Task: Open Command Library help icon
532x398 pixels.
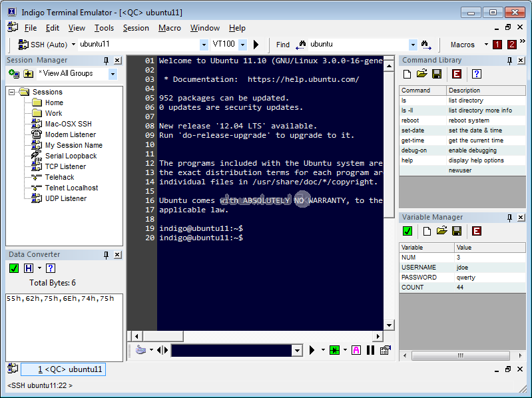Action: [x=476, y=74]
